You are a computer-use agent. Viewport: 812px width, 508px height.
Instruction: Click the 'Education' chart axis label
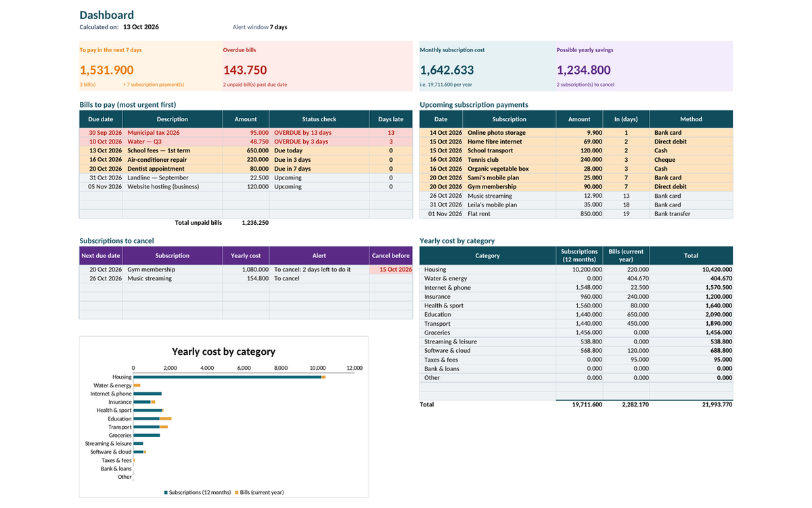(120, 419)
